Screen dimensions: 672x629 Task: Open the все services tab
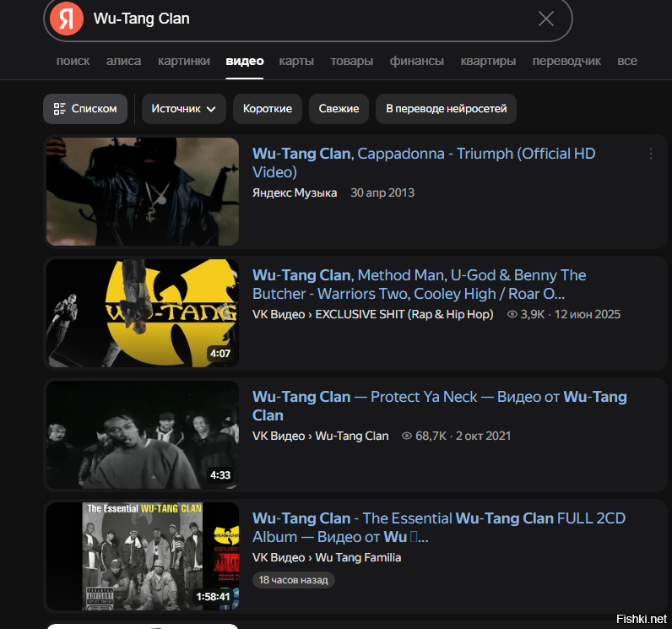coord(627,62)
